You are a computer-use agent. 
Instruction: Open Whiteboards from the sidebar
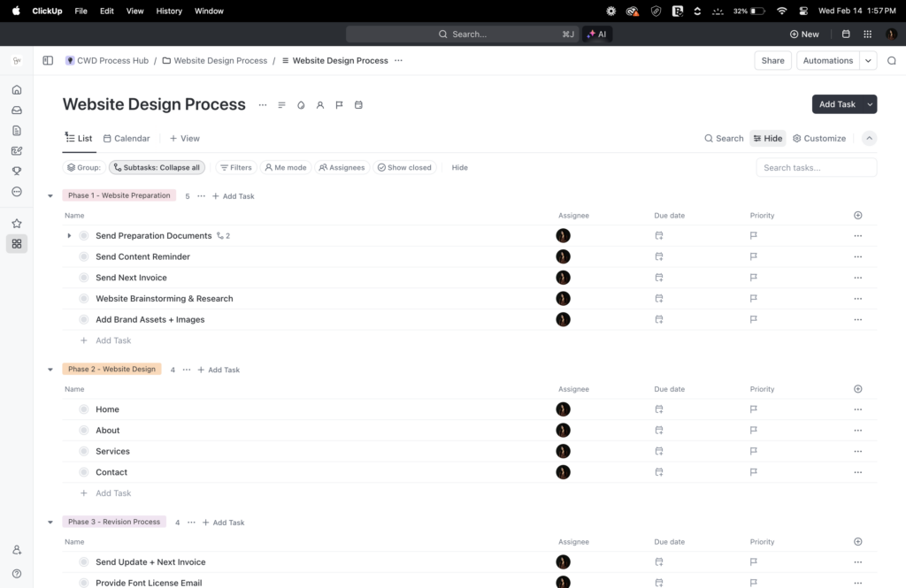(16, 150)
